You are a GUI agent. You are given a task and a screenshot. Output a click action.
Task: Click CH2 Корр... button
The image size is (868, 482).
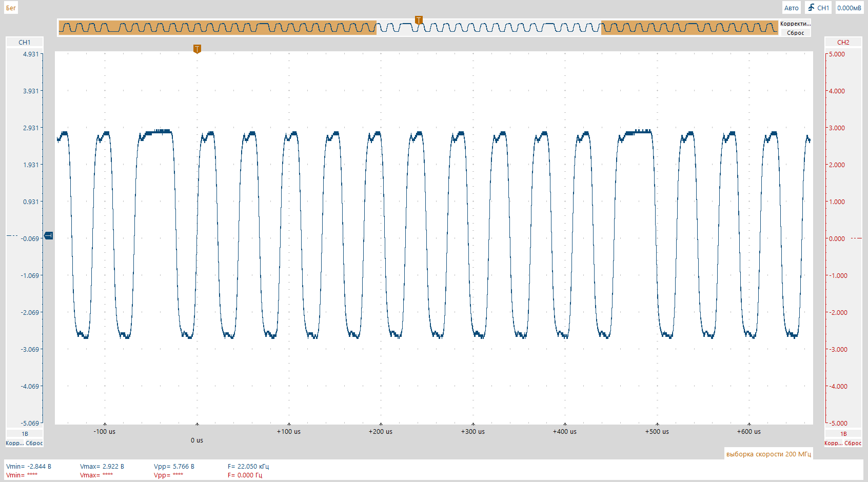(x=833, y=443)
